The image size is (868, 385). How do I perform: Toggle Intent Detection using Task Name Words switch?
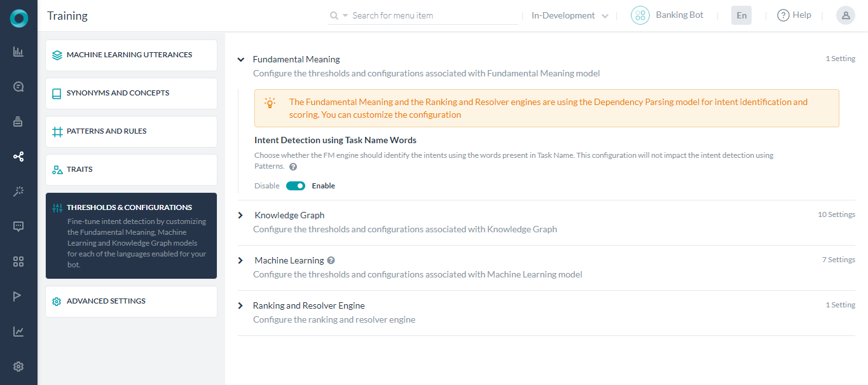coord(296,186)
